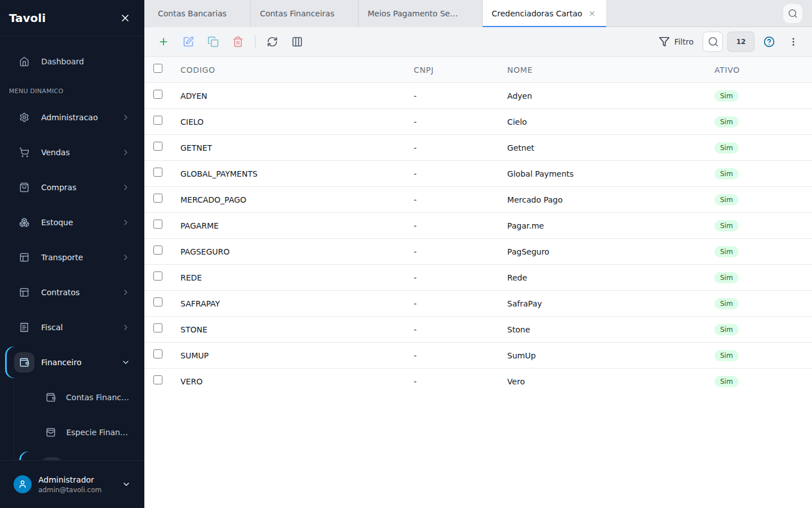Viewport: 812px width, 508px height.
Task: Tick the PAGSEGURO row checkbox
Action: click(x=158, y=250)
